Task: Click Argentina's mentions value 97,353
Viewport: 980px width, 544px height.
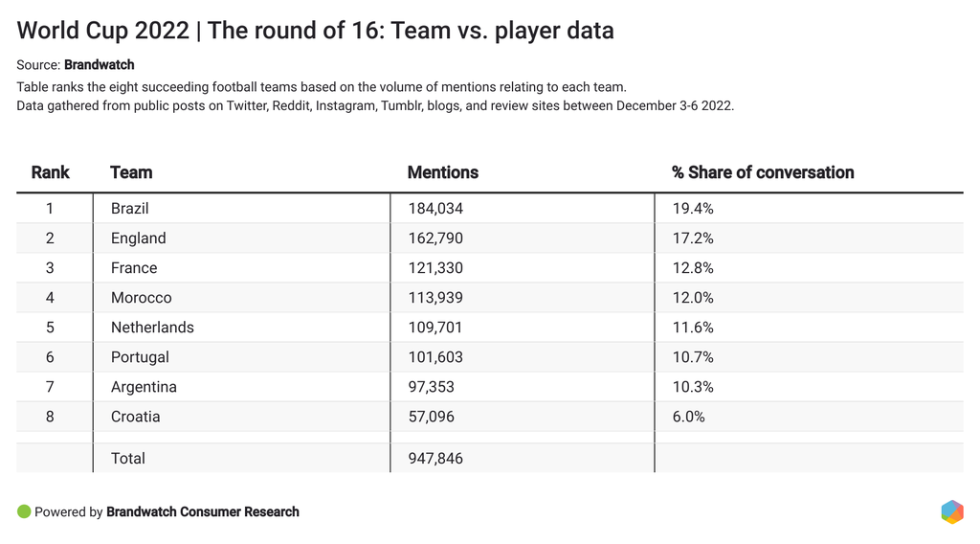Action: point(431,387)
